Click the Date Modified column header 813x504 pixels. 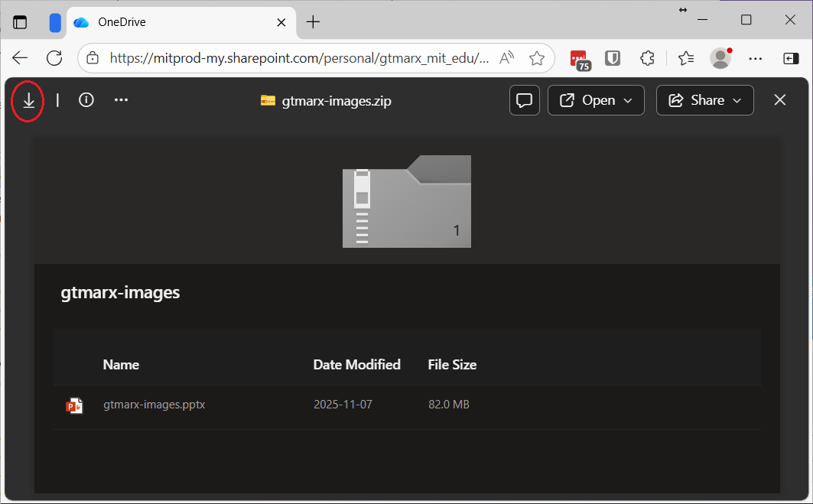coord(356,365)
